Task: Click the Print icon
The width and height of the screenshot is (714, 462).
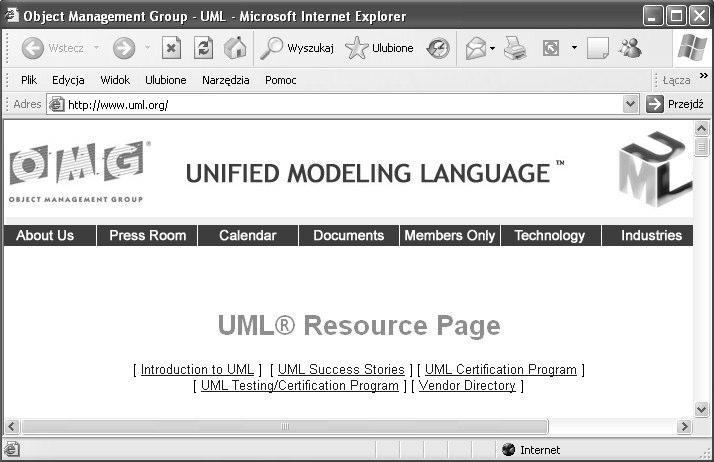Action: click(x=515, y=48)
